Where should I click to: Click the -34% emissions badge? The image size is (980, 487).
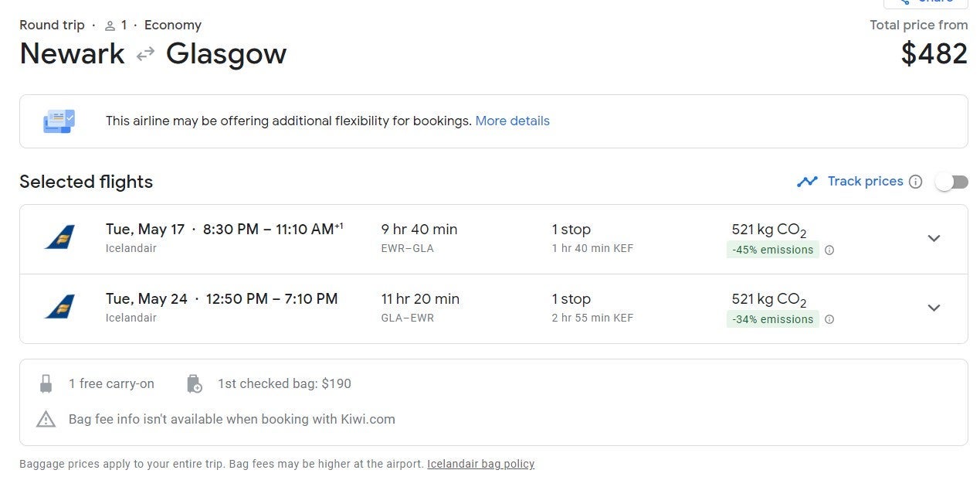772,320
